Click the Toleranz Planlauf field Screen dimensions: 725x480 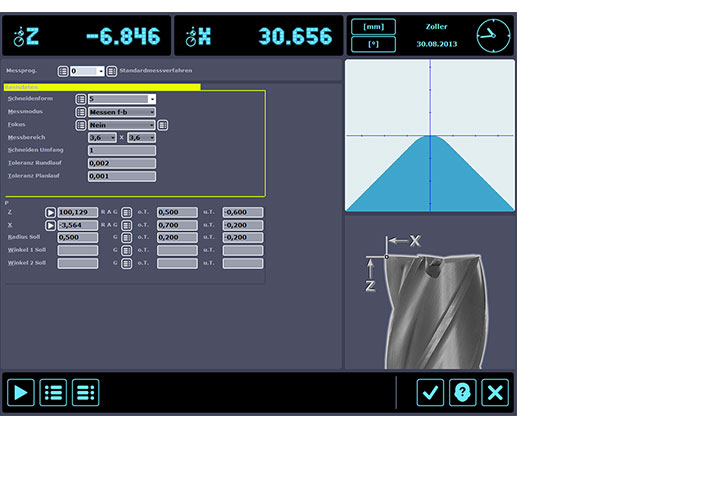tap(122, 176)
